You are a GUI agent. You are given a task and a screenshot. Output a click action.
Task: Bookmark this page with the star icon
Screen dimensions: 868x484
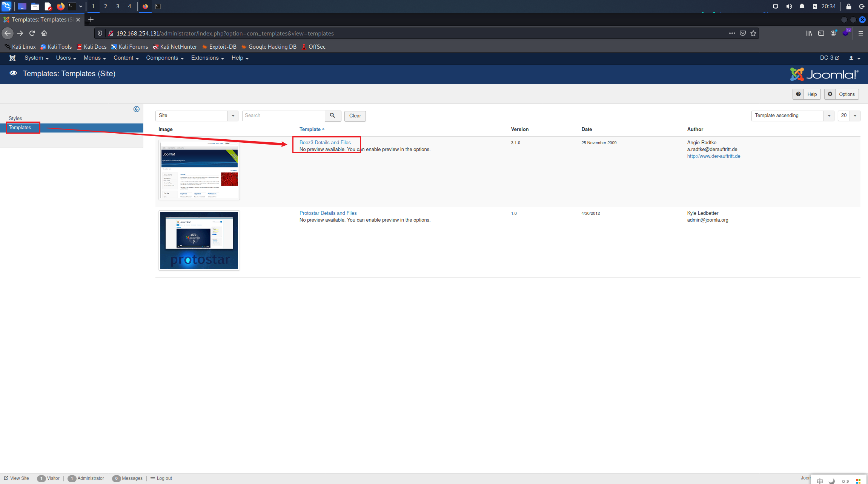[753, 33]
